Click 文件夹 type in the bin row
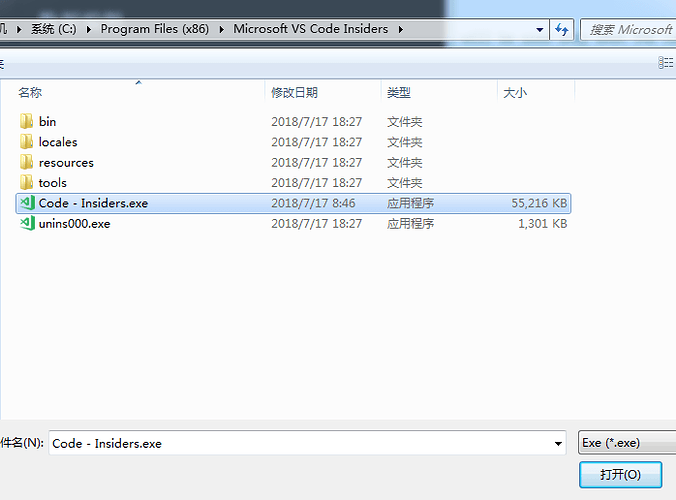 click(404, 122)
